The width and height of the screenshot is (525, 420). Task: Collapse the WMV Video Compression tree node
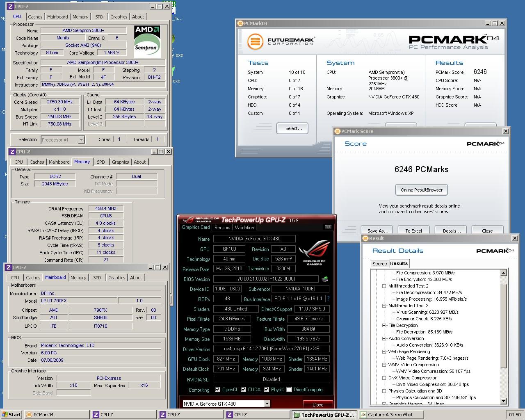tap(384, 365)
